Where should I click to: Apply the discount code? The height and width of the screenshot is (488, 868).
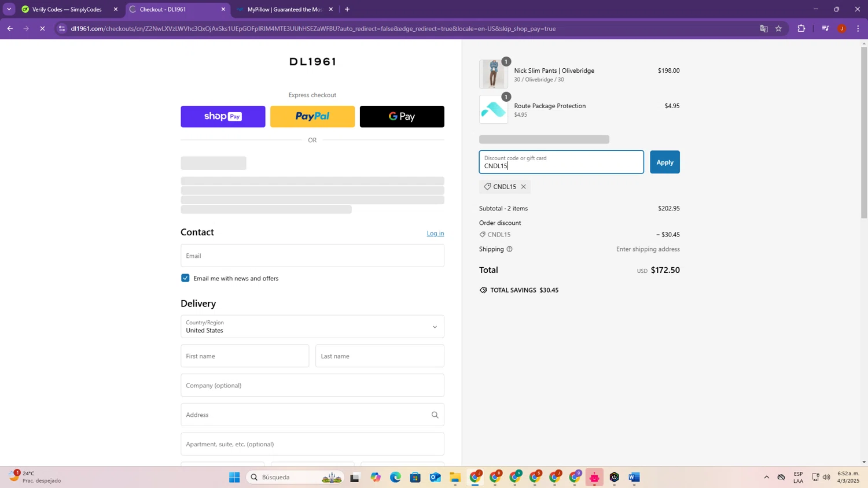click(665, 162)
